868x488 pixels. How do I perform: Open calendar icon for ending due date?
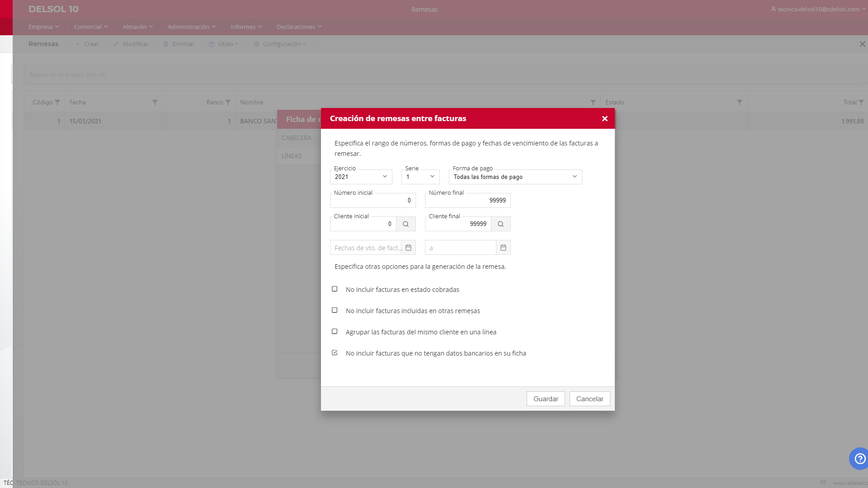[503, 248]
